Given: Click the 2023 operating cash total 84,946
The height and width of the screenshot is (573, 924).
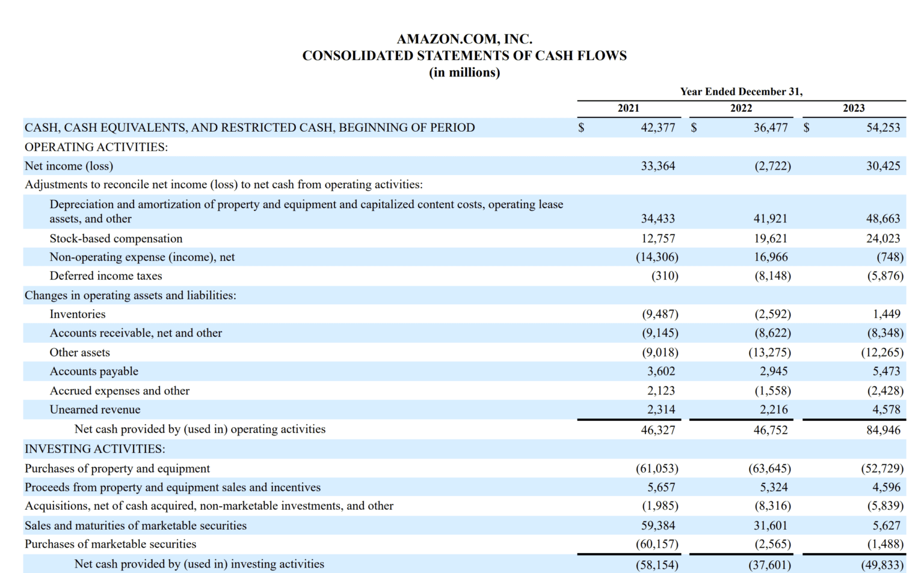Looking at the screenshot, I should pyautogui.click(x=883, y=430).
